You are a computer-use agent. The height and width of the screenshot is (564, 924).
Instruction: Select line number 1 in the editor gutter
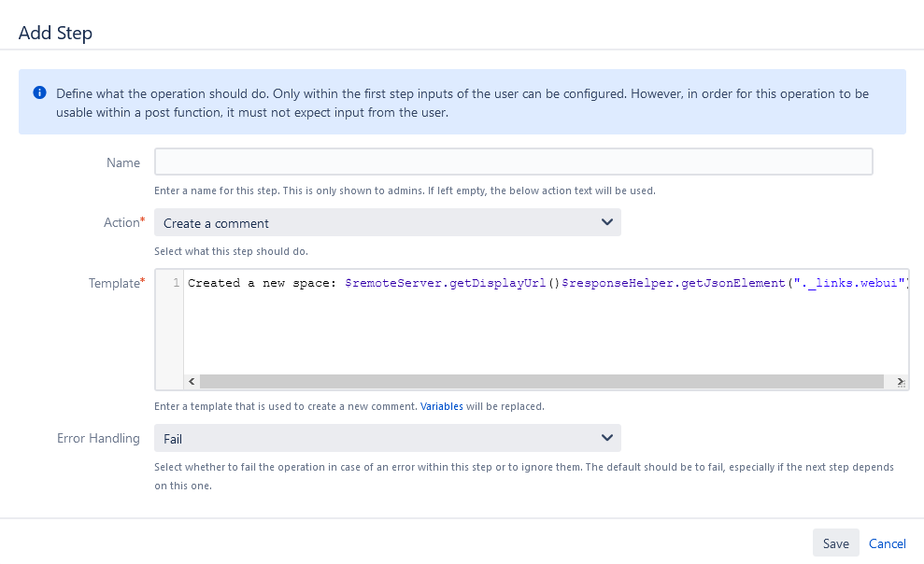(175, 283)
